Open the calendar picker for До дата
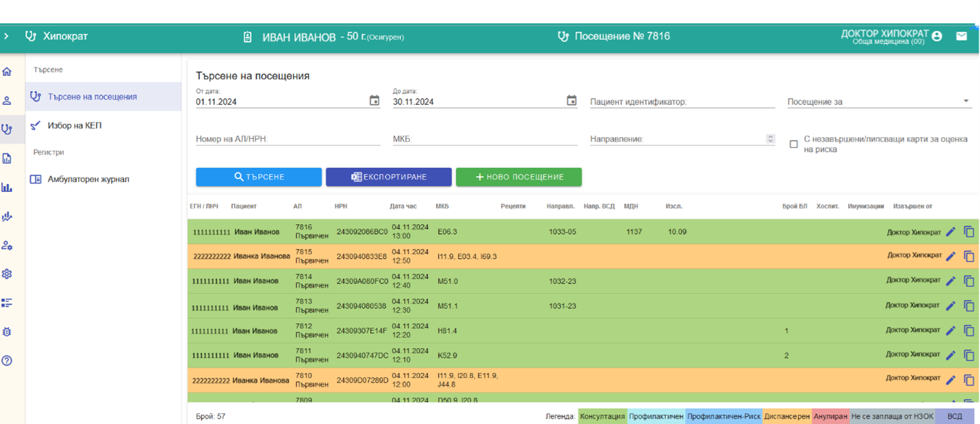980x424 pixels. click(x=571, y=100)
